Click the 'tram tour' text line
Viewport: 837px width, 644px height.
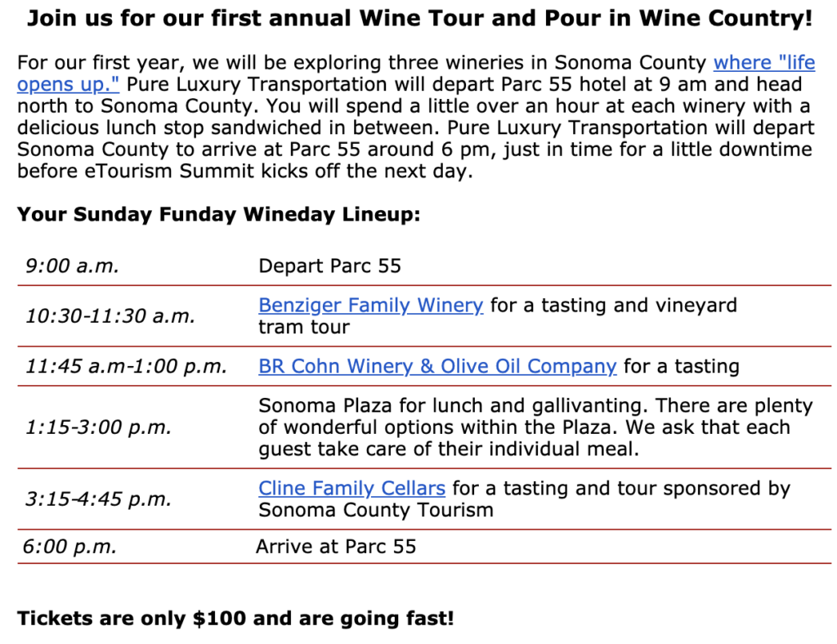point(304,327)
